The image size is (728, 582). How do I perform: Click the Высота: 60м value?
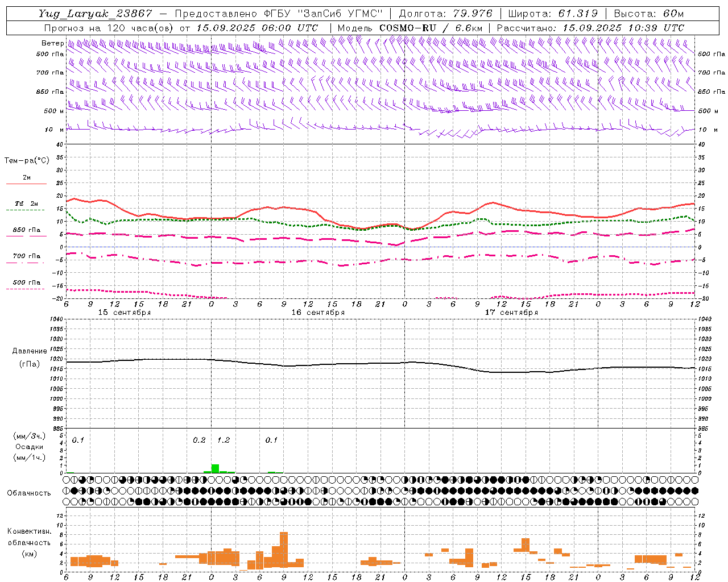coord(648,14)
